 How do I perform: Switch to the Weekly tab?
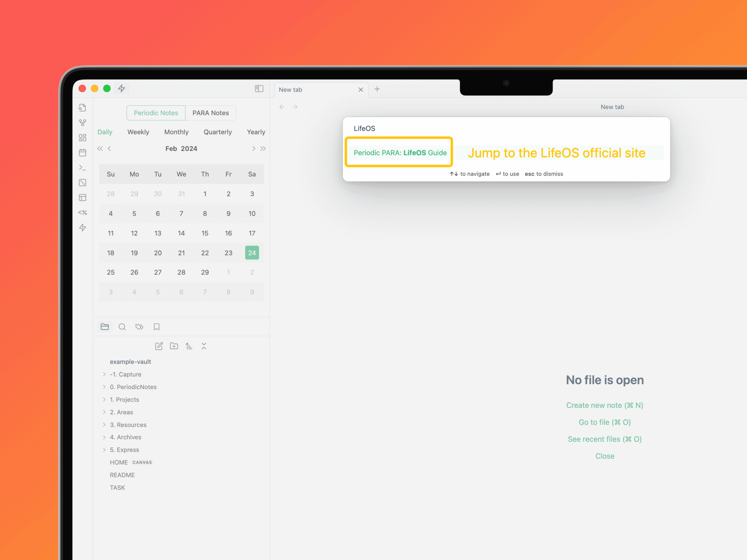coord(138,132)
